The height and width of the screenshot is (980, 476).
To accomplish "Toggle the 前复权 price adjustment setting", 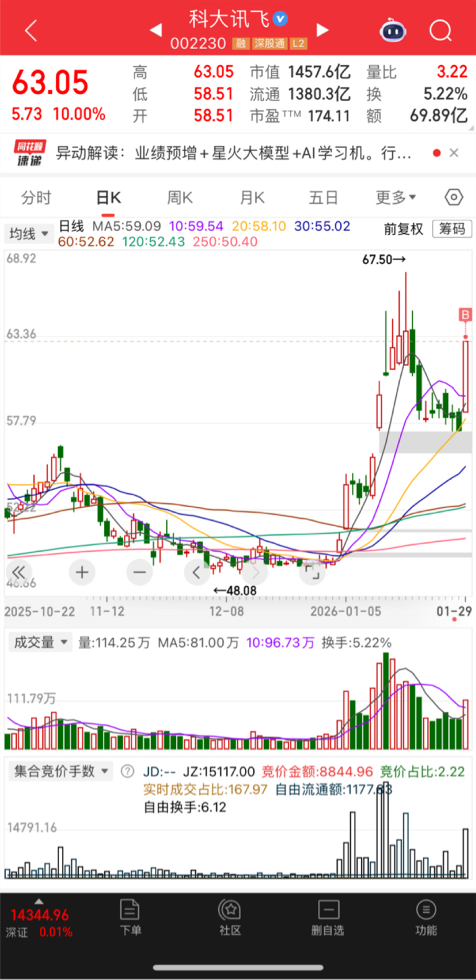I will [403, 229].
